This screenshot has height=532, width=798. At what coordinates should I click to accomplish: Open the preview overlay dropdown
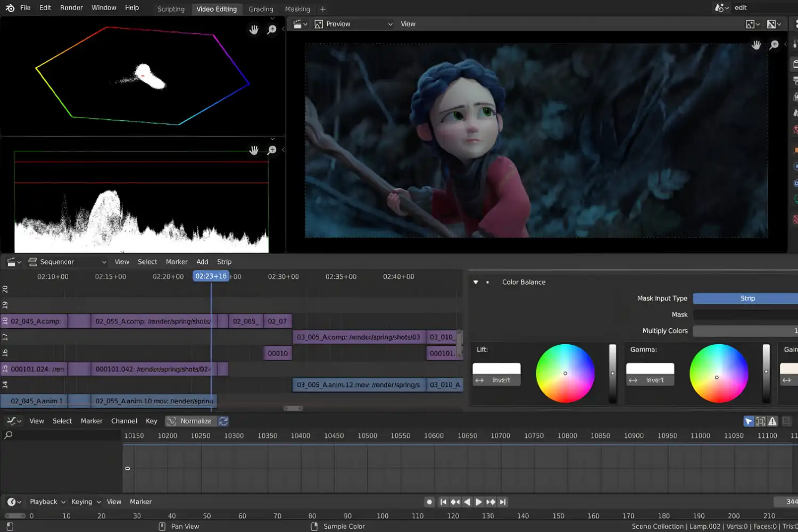click(x=774, y=24)
